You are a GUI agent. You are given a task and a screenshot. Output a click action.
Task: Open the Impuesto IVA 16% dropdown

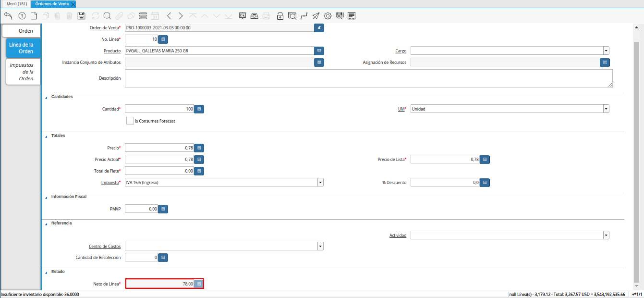click(320, 183)
